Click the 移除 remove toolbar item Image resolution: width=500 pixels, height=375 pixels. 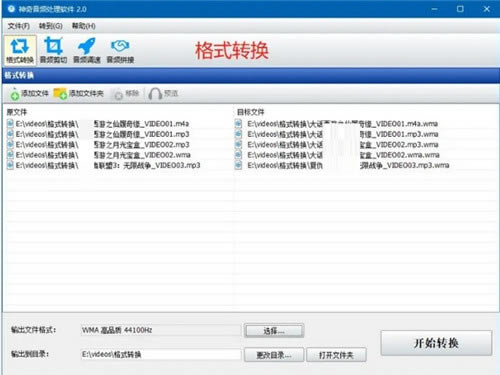click(126, 94)
